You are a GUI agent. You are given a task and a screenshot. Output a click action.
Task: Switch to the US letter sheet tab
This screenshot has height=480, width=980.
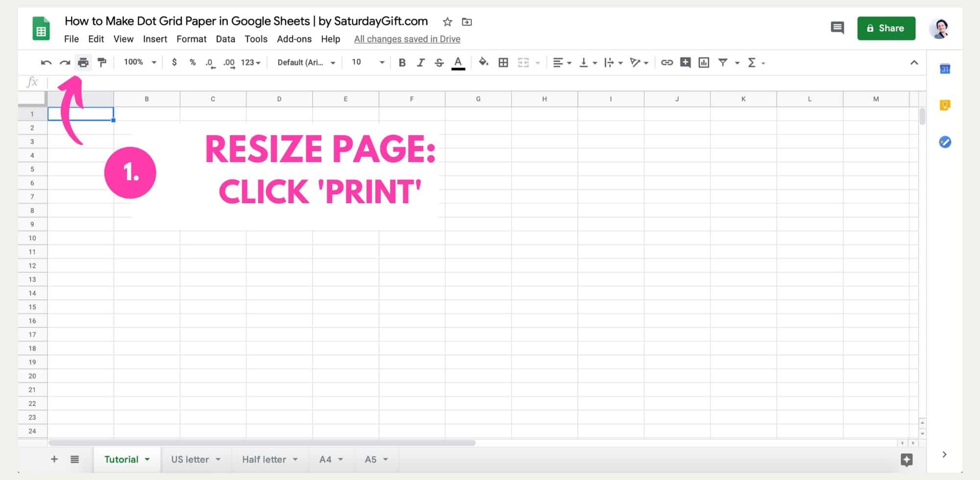(191, 459)
